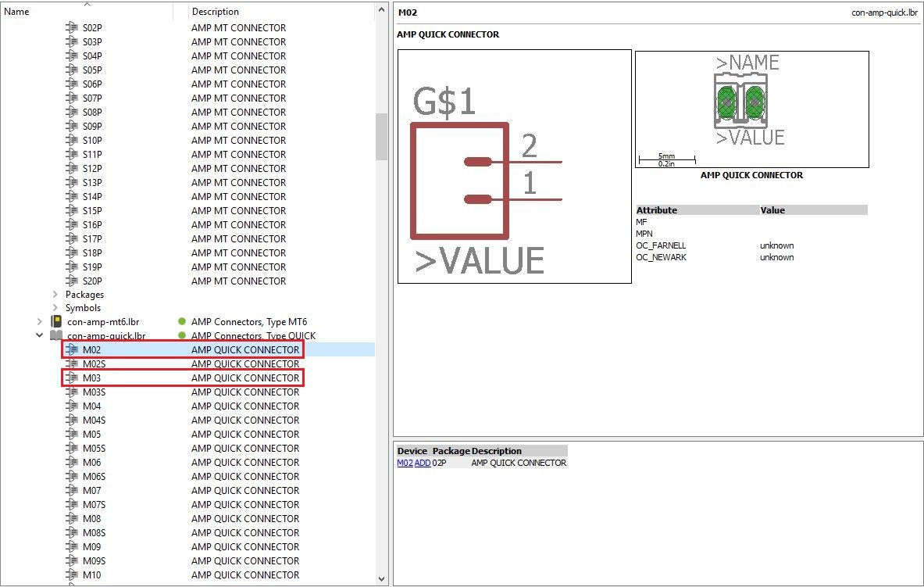Click the device icon beside S05P
924x587 pixels.
point(72,70)
